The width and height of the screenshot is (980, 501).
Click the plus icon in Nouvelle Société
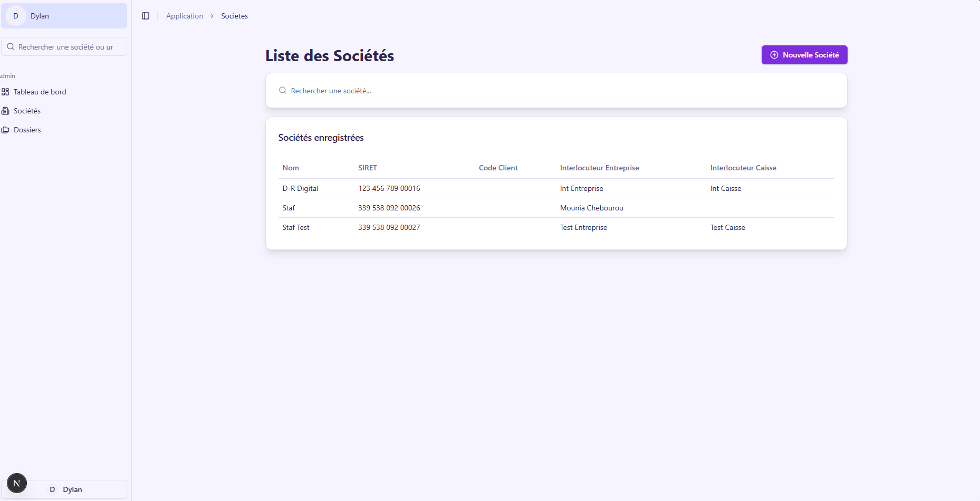click(774, 55)
